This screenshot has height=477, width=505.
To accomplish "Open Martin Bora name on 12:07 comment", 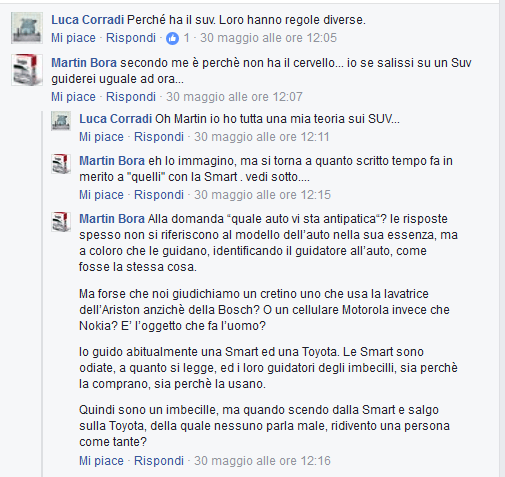I will tap(84, 63).
